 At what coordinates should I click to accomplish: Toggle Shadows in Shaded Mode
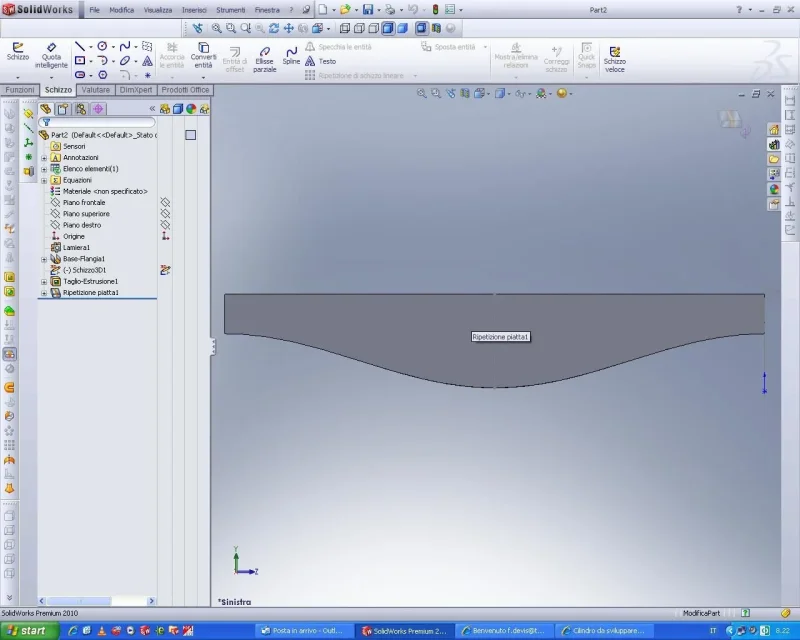click(x=421, y=29)
